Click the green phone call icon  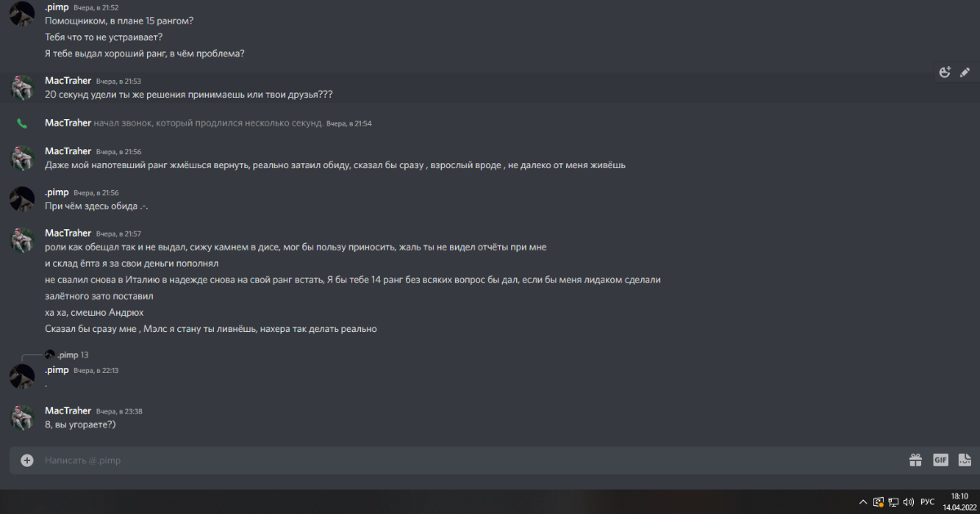click(x=22, y=123)
